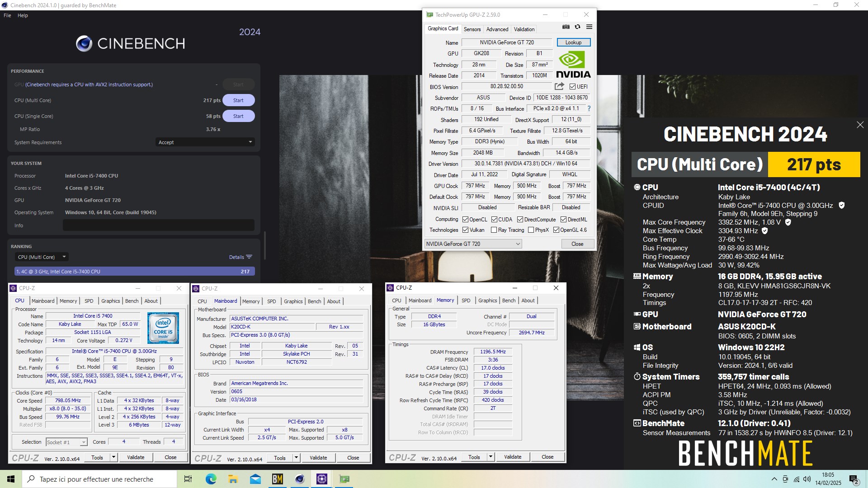
Task: Open SPD tab in CPU-Z Memory window
Action: point(466,300)
